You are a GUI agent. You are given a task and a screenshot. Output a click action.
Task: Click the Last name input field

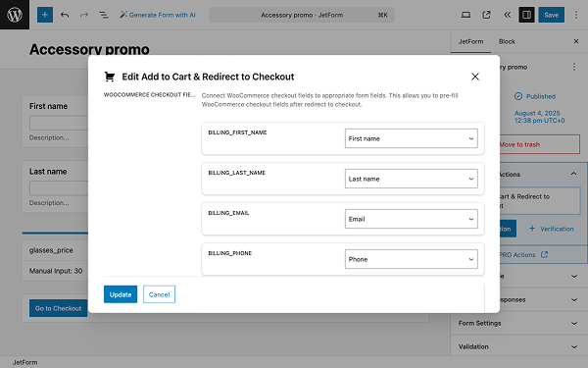pos(59,187)
